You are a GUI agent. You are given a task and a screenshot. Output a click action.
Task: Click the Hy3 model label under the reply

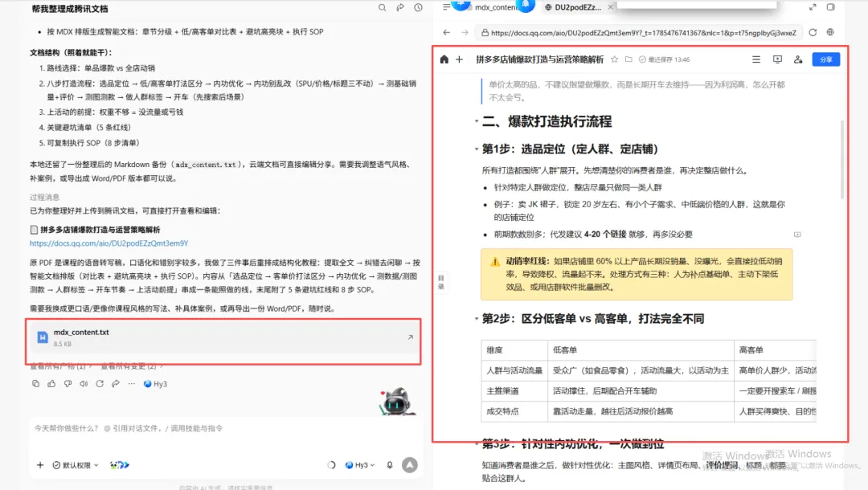coord(156,384)
